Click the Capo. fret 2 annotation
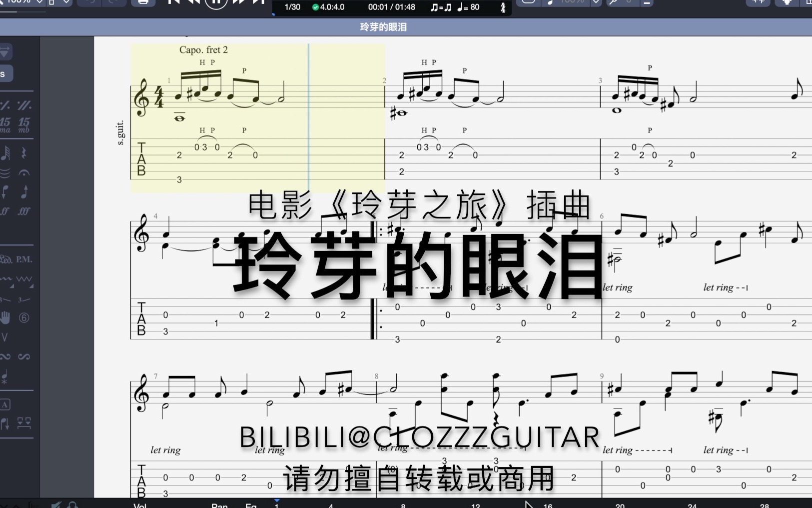 (x=203, y=49)
